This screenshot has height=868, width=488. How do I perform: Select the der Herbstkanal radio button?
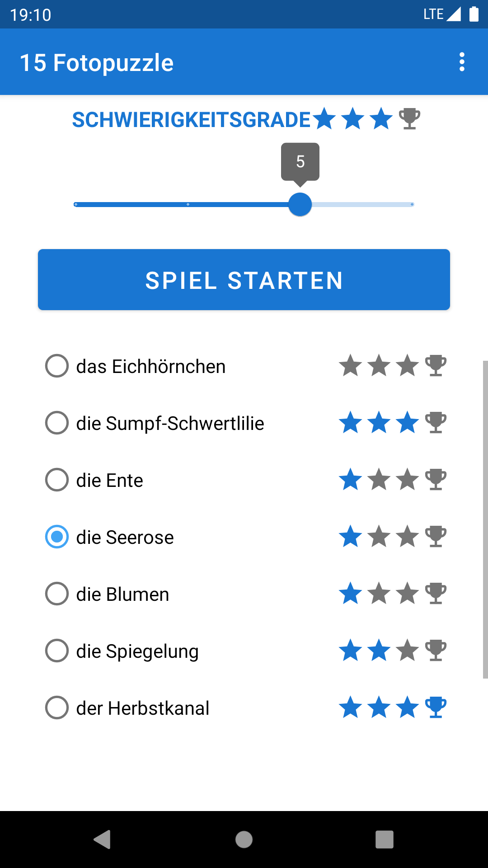(x=57, y=708)
